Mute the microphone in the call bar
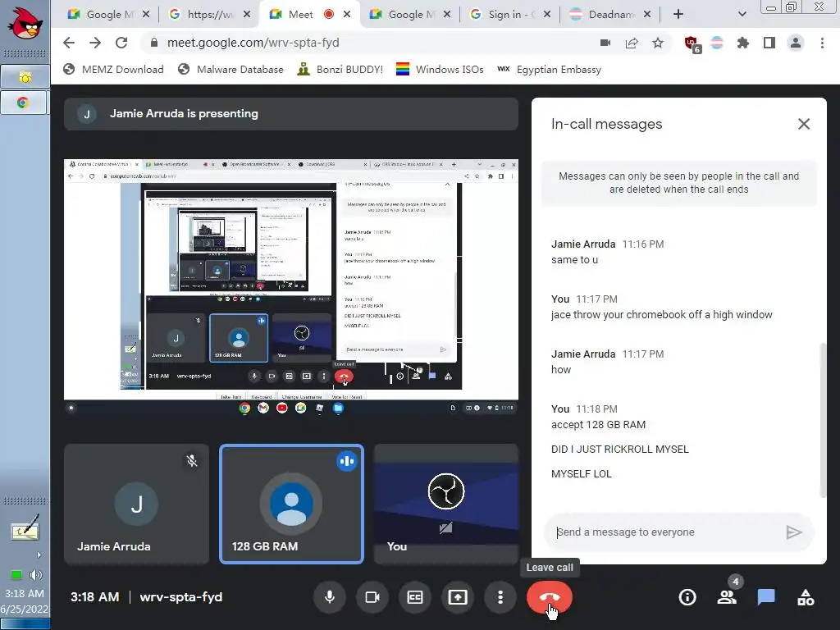The image size is (840, 630). click(330, 597)
